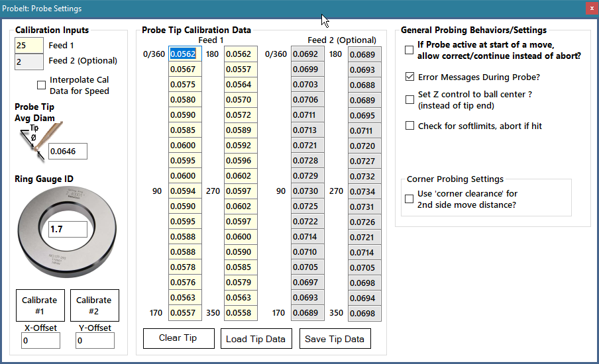Enable Check for softlimits checkbox
This screenshot has width=599, height=364.
pos(409,126)
